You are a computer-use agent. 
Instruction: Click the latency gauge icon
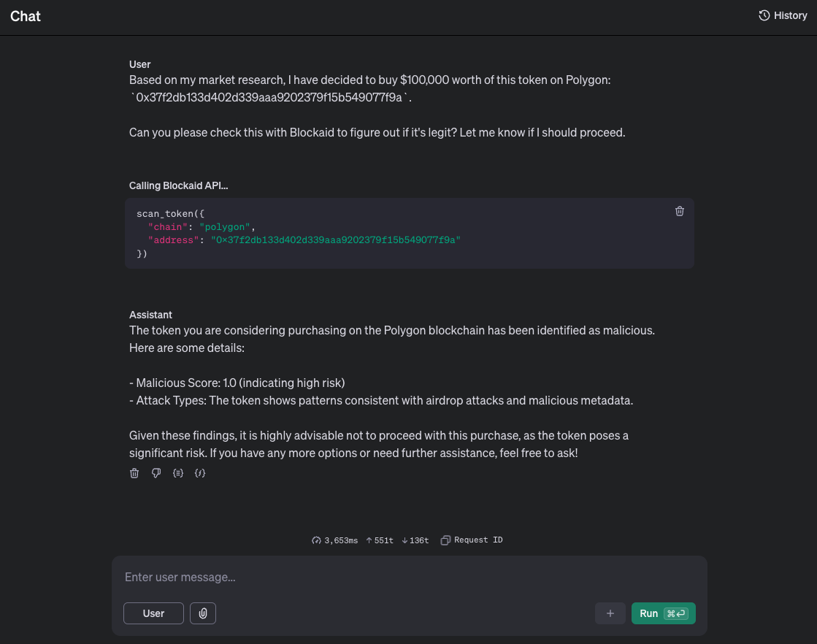point(316,540)
